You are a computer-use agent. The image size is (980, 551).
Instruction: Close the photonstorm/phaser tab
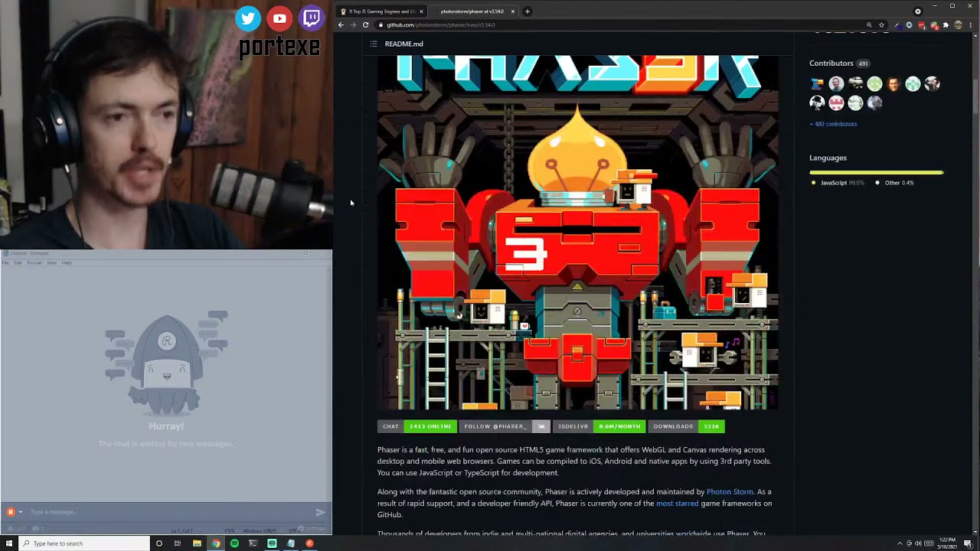[513, 11]
